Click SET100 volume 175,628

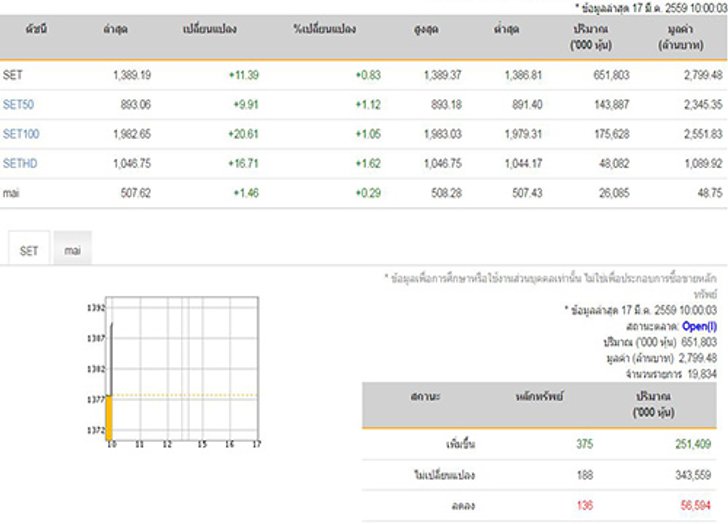(612, 134)
